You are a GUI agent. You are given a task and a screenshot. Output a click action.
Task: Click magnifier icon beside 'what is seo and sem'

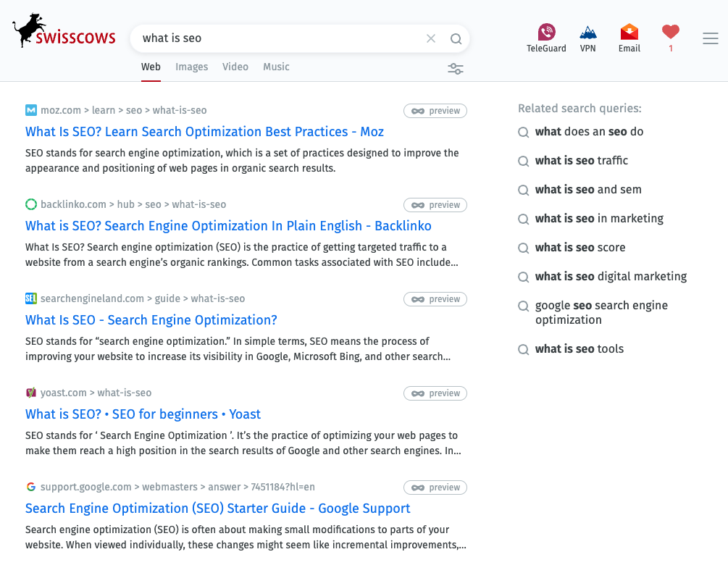[x=523, y=190]
